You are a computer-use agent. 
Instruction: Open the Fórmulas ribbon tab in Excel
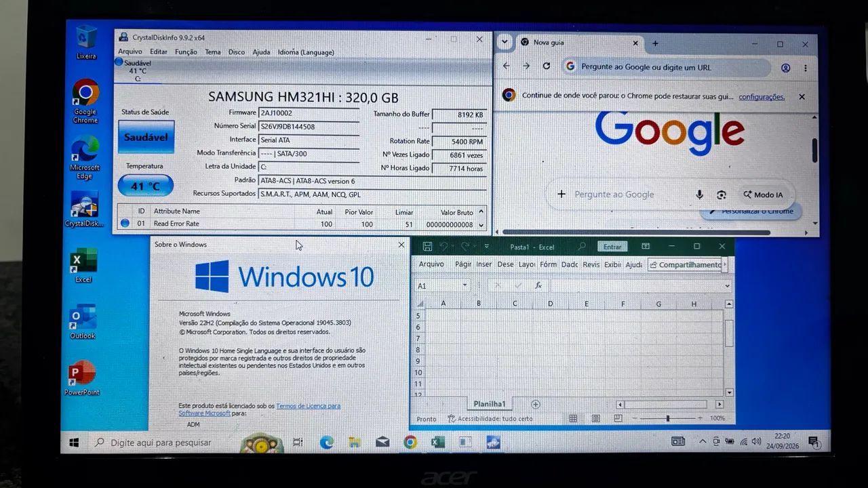[548, 264]
